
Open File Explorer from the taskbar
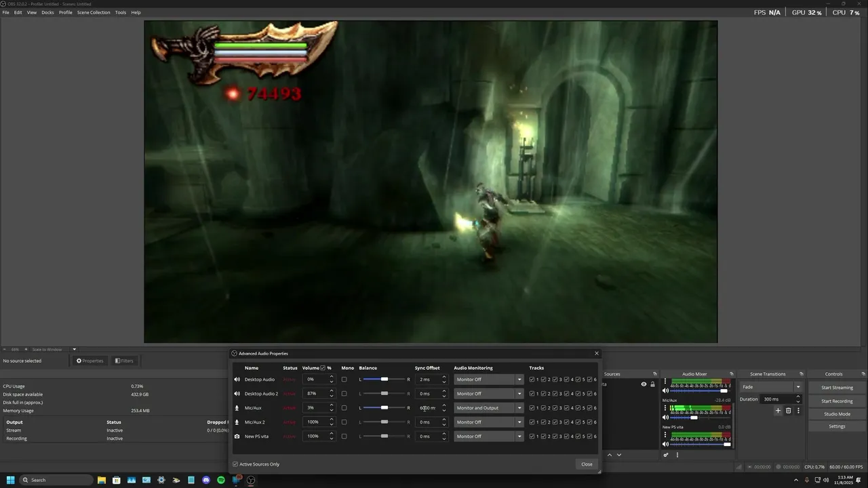click(102, 480)
